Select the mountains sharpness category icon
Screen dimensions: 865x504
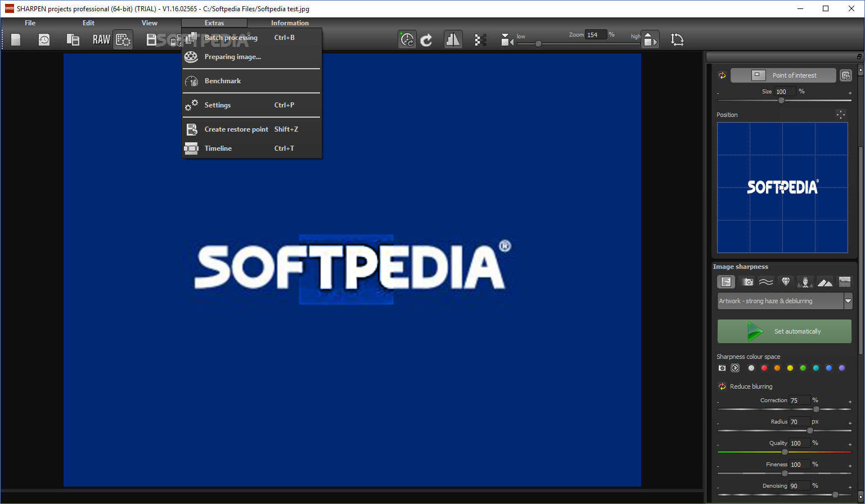pyautogui.click(x=825, y=282)
